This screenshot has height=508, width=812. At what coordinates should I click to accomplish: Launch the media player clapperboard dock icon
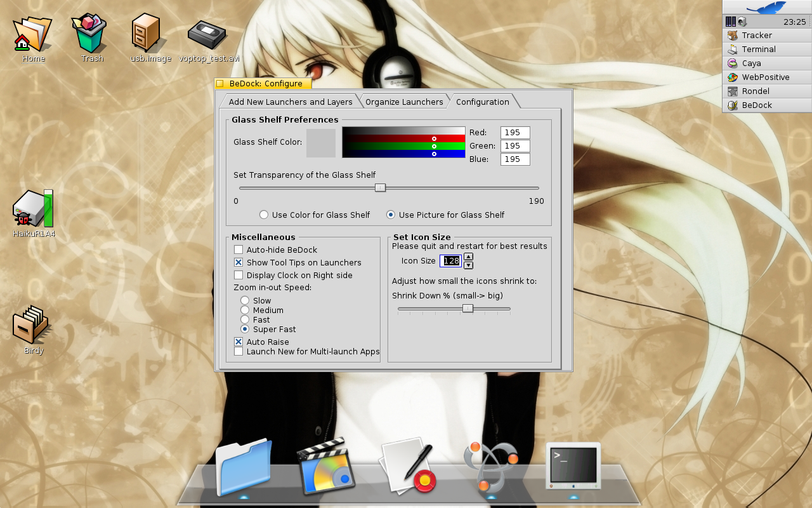coord(325,467)
